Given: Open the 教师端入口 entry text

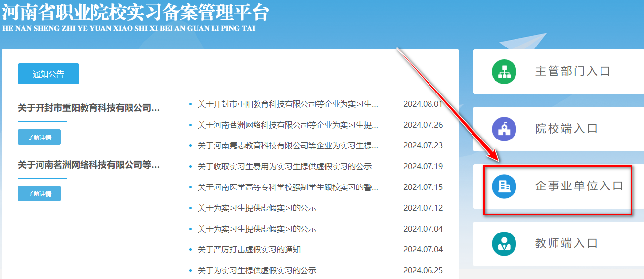Looking at the screenshot, I should 566,243.
